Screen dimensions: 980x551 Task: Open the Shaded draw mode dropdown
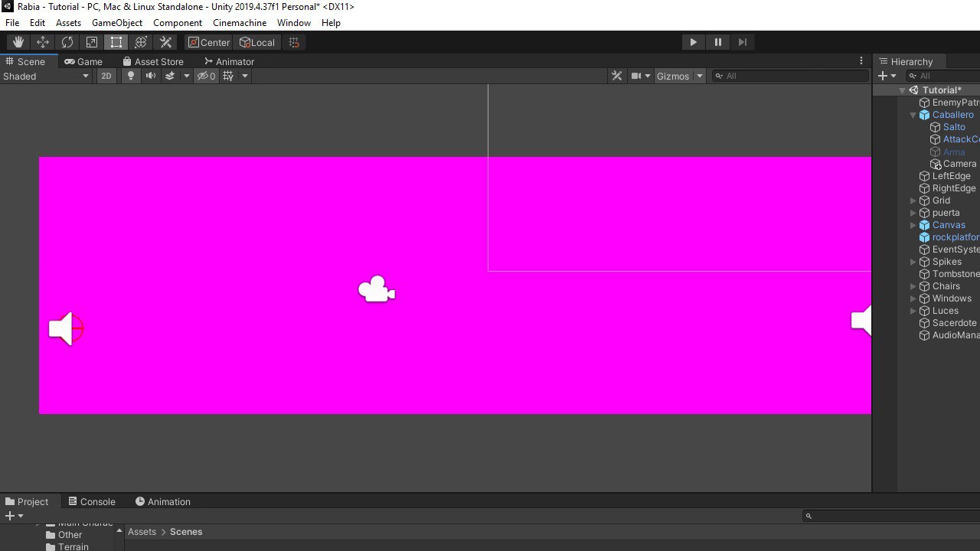click(46, 76)
